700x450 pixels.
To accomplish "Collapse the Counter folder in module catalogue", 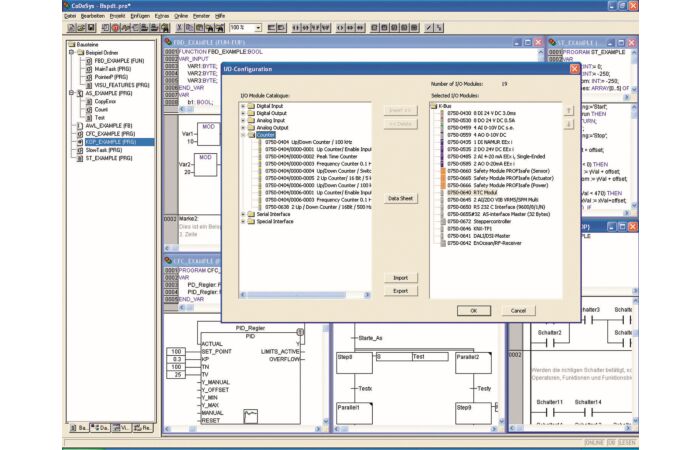I will click(243, 134).
